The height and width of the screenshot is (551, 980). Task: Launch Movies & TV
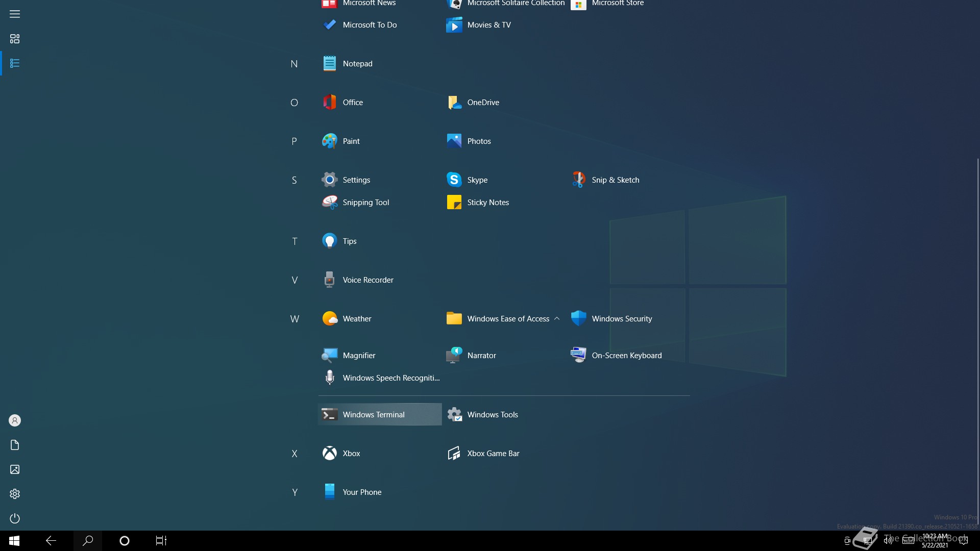click(x=504, y=24)
